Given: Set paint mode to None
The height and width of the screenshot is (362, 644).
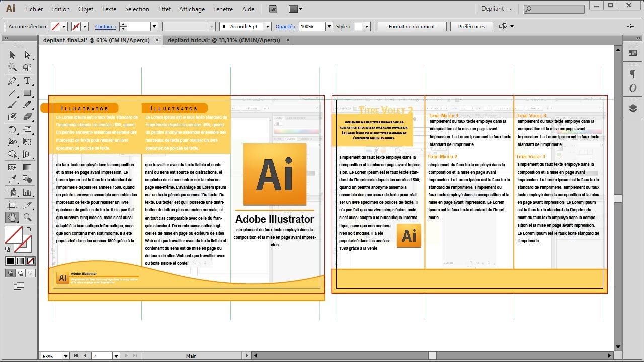Looking at the screenshot, I should (x=30, y=261).
